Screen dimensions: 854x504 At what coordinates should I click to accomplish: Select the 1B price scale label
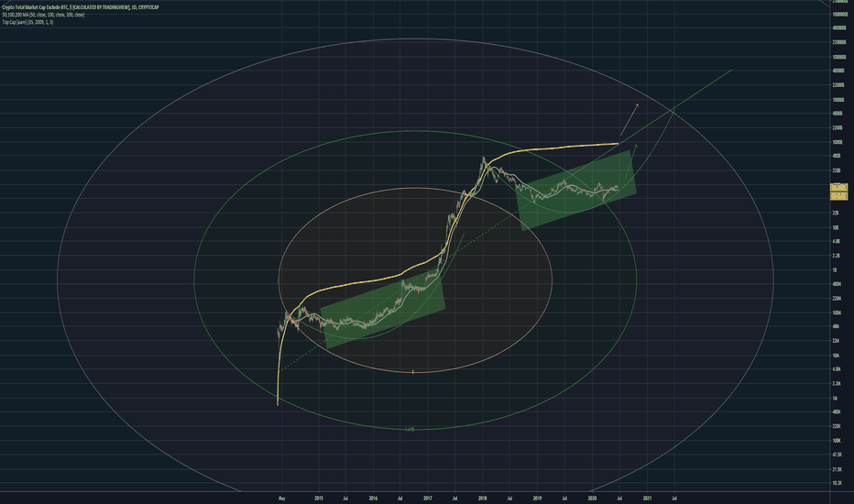click(x=835, y=269)
